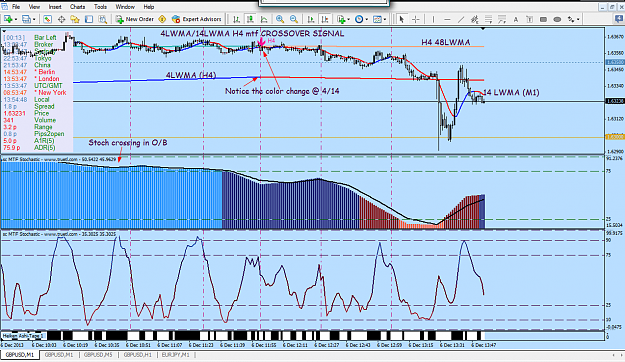Expand the Templates dropdown arrow
625x362 pixels.
385,19
